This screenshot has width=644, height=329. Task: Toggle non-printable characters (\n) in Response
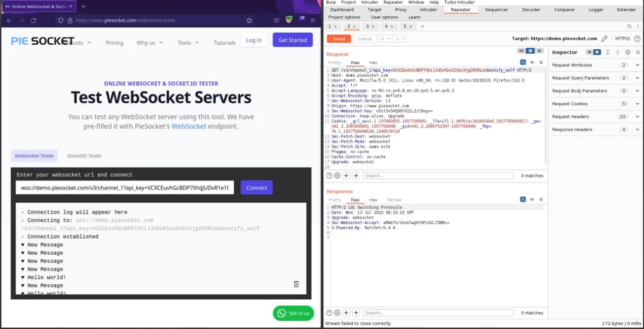(x=532, y=199)
